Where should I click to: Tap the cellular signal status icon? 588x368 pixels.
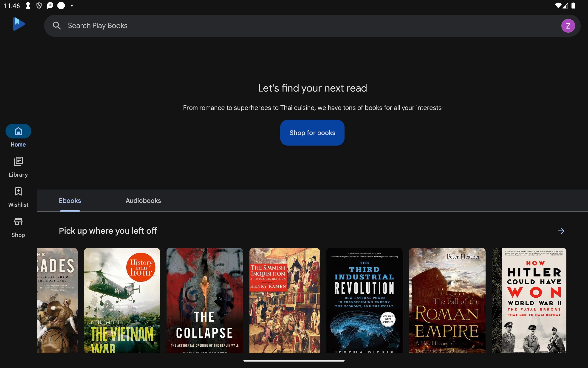[565, 6]
